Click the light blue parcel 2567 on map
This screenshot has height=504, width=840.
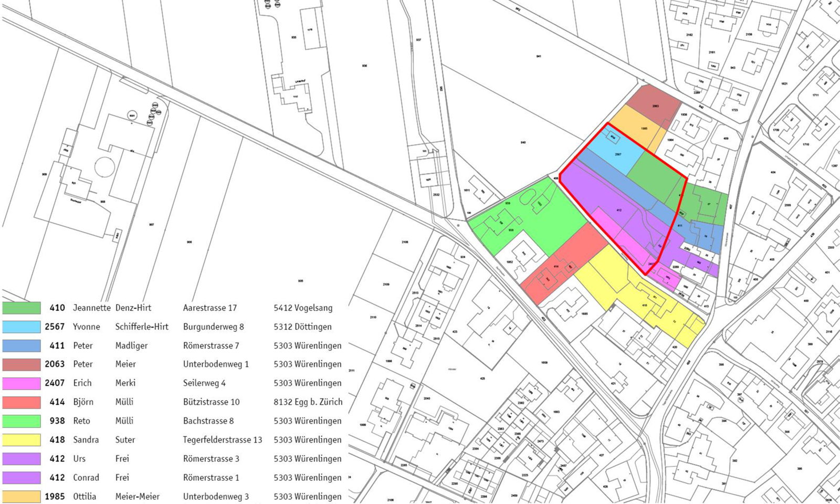[x=619, y=156]
